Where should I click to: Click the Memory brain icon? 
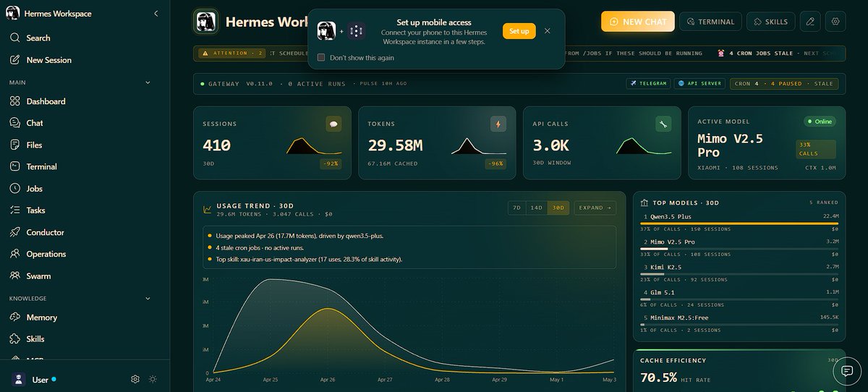click(x=14, y=317)
